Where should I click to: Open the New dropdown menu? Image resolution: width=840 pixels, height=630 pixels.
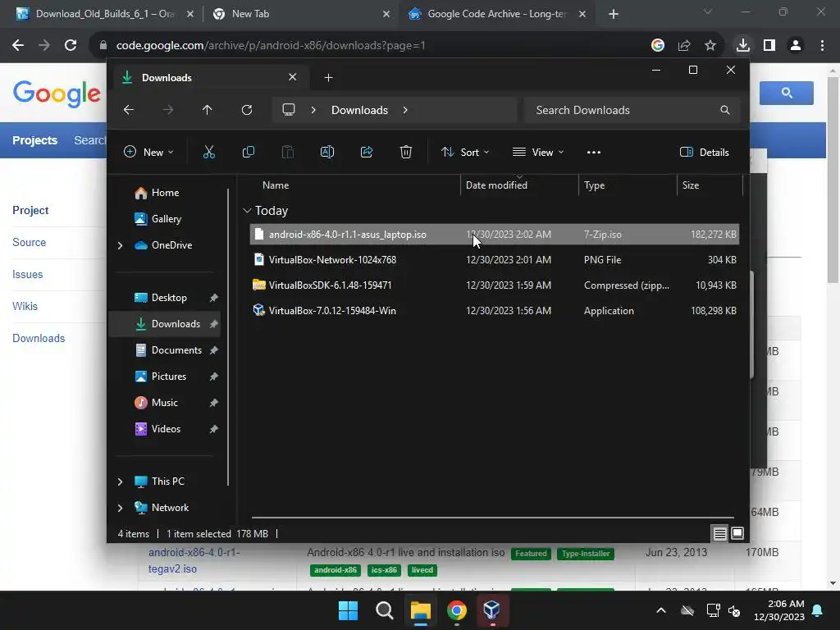(x=148, y=152)
